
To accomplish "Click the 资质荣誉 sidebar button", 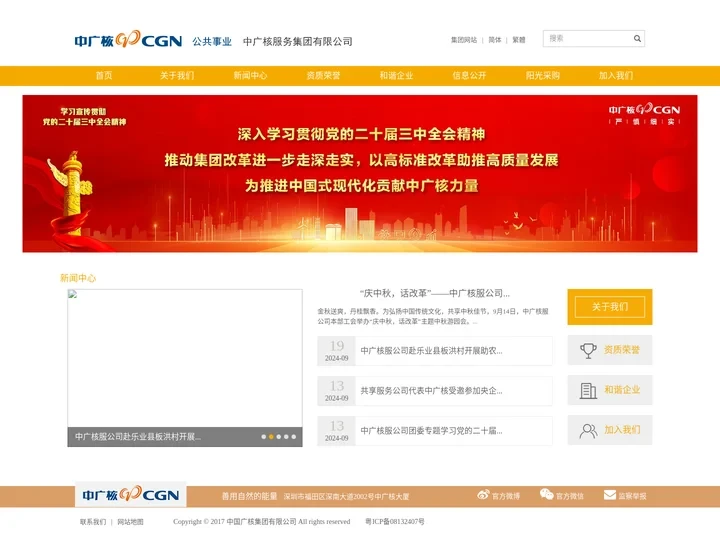I will pyautogui.click(x=610, y=350).
